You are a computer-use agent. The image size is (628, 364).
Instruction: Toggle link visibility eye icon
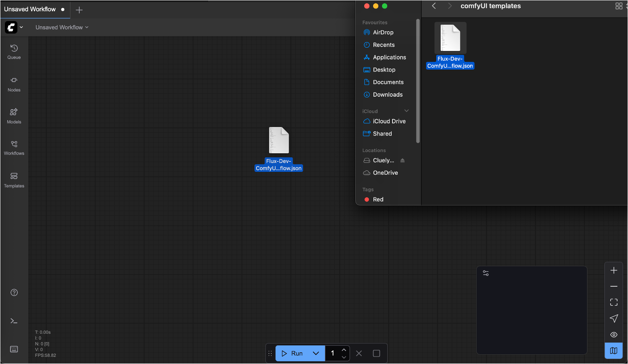[614, 334]
